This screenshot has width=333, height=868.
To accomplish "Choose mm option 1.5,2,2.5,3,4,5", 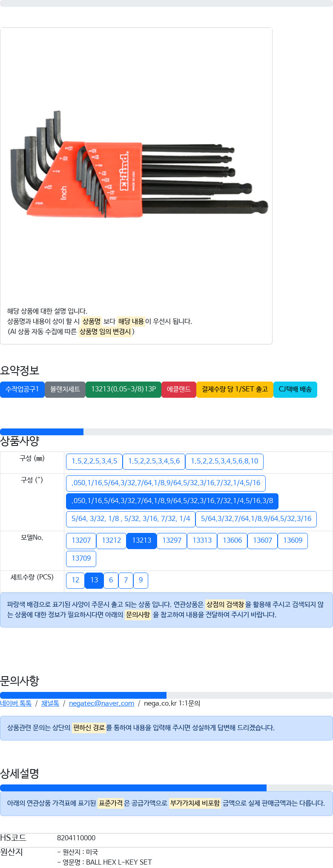I will coord(94,461).
